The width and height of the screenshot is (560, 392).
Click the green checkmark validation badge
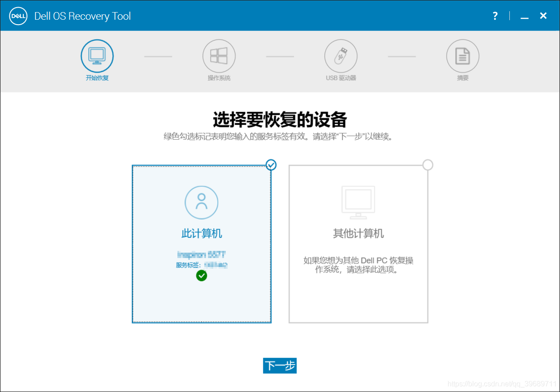point(201,276)
